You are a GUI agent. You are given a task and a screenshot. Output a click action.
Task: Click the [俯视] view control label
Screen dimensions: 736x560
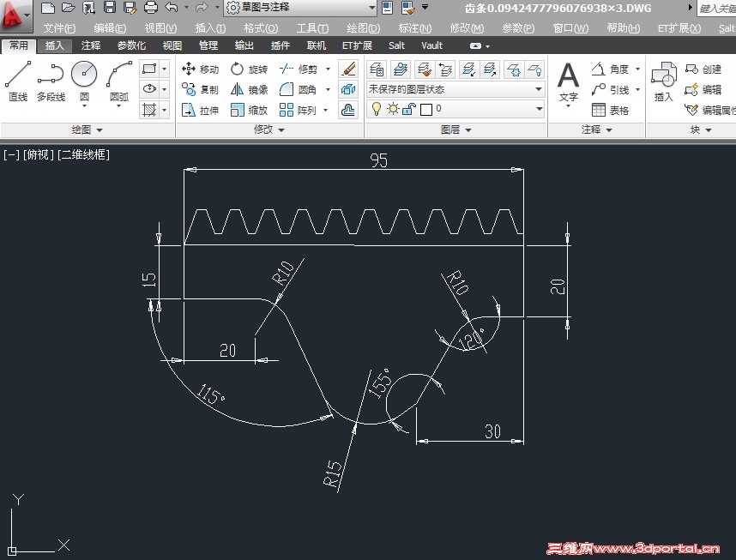(x=38, y=154)
